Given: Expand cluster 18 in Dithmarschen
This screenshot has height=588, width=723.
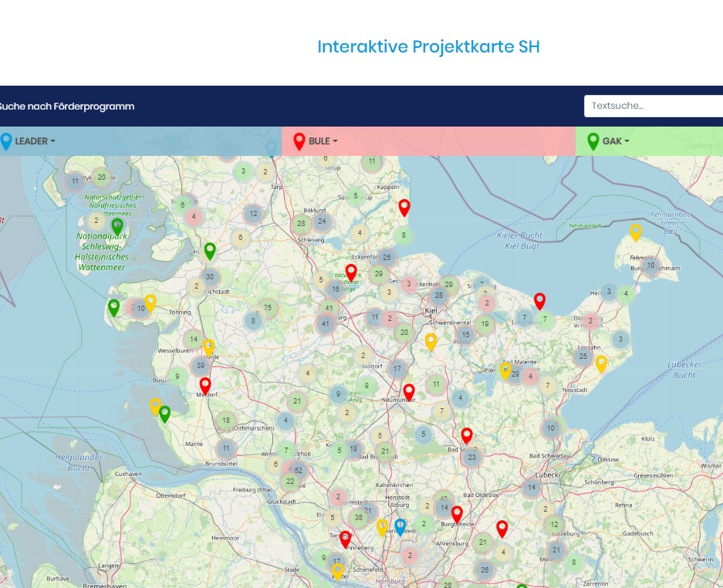Looking at the screenshot, I should click(x=226, y=420).
